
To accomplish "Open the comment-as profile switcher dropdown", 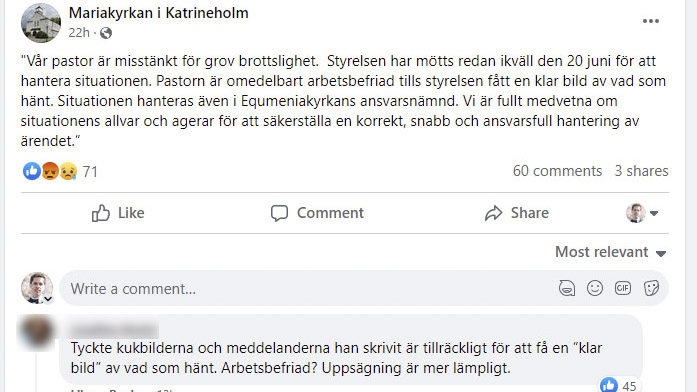I will point(642,213).
